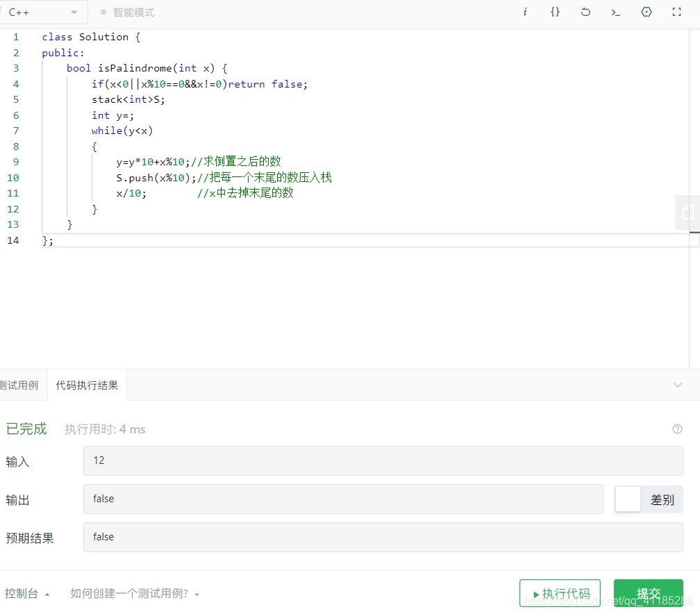Toggle the 智能模式 smart mode indicator

coord(128,13)
